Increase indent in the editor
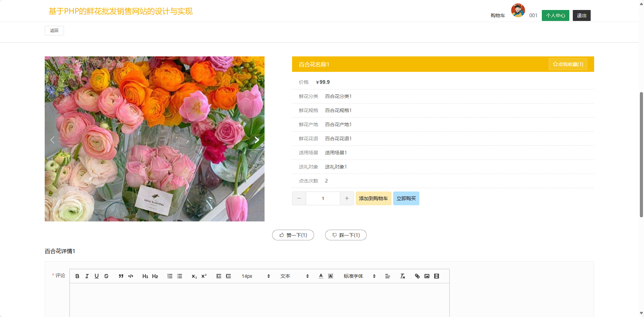This screenshot has width=644, height=317. [x=228, y=276]
